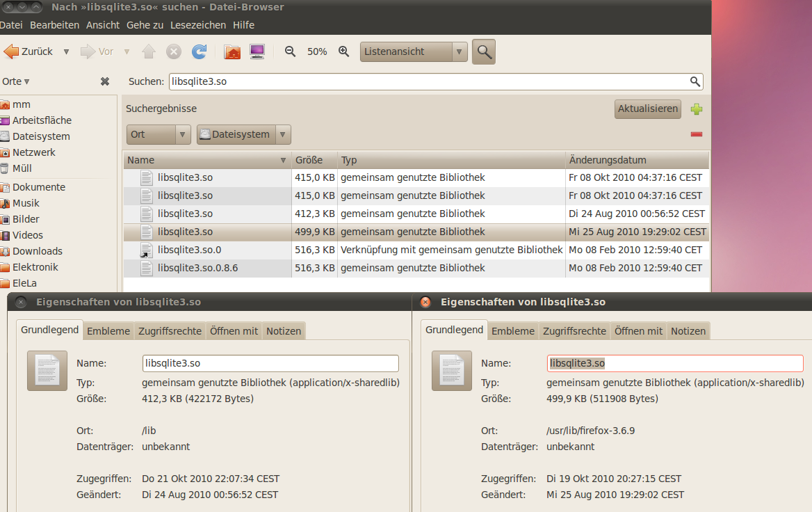Open the Ort criterion dropdown
The image size is (812, 512).
[159, 134]
